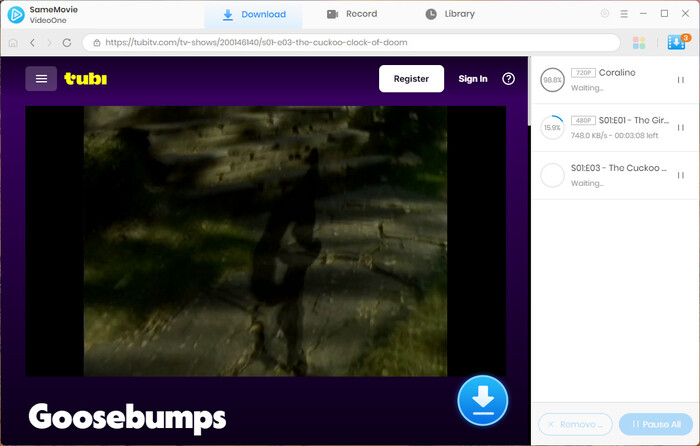Open the title bar hamburger menu
Screen dimensions: 700x446
624,14
